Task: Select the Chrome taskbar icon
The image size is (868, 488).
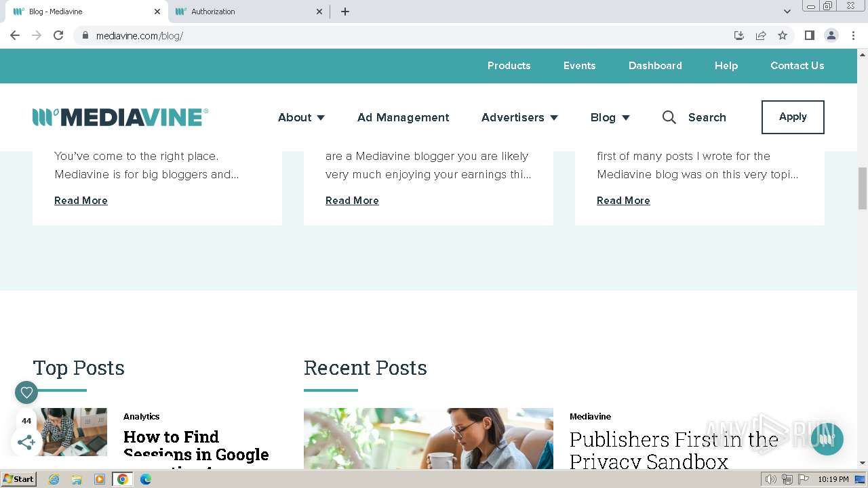Action: (123, 479)
